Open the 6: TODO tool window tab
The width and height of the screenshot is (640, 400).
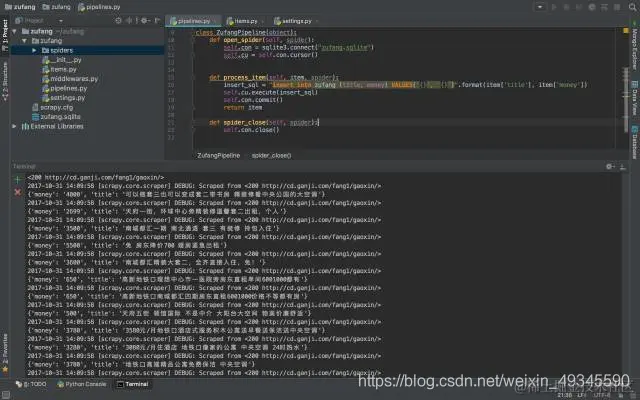tap(31, 384)
